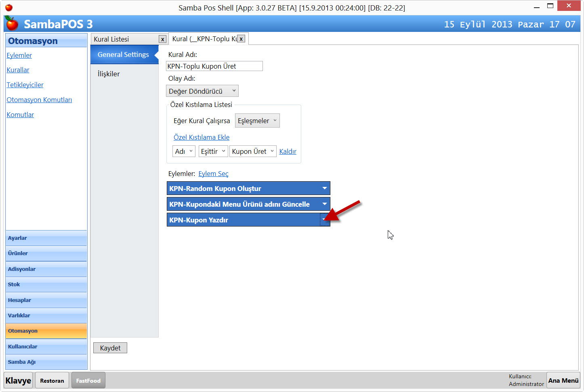584x392 pixels.
Task: Open the Eylem Seç link
Action: tap(213, 174)
